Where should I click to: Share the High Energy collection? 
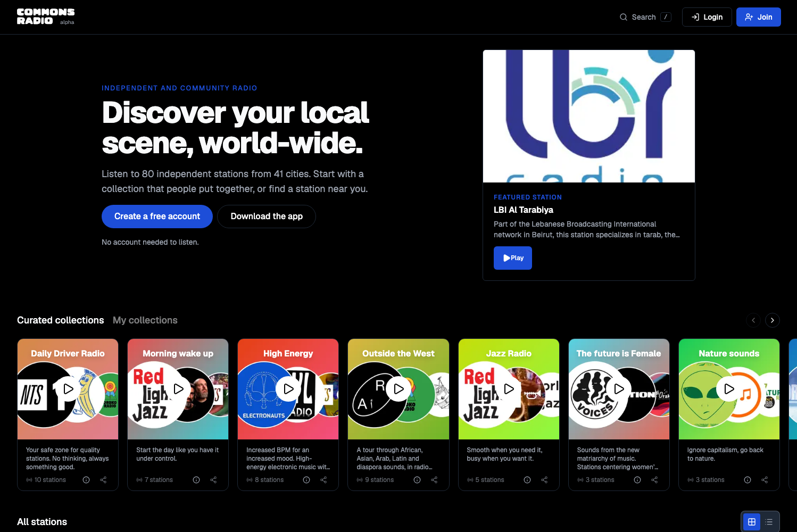[x=323, y=480]
